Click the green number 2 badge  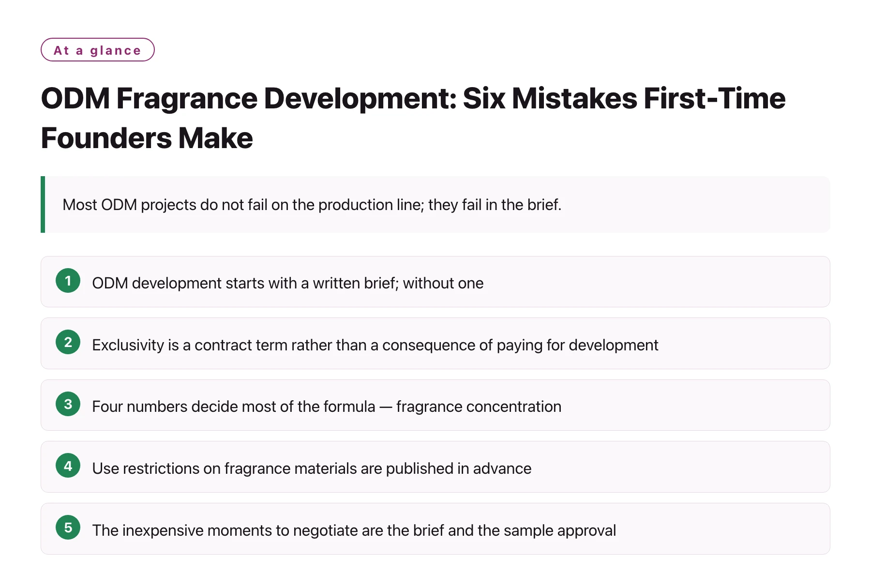[x=68, y=342]
